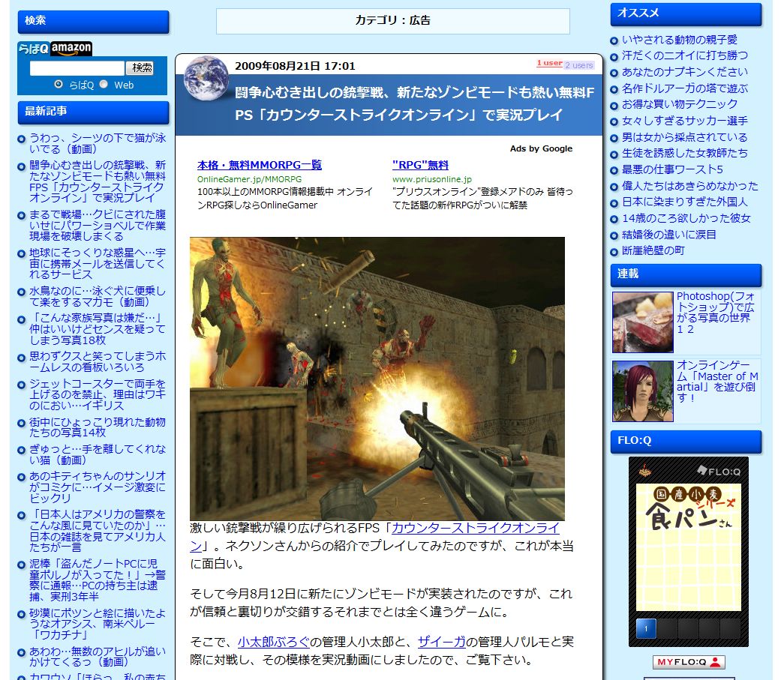Open ホームレスの看板いろいろ article link

click(x=98, y=362)
